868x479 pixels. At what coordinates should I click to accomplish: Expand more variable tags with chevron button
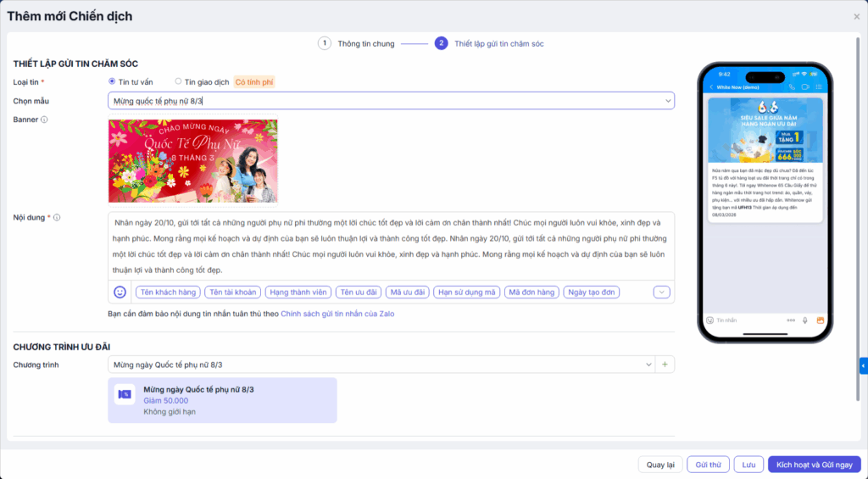[x=661, y=292]
